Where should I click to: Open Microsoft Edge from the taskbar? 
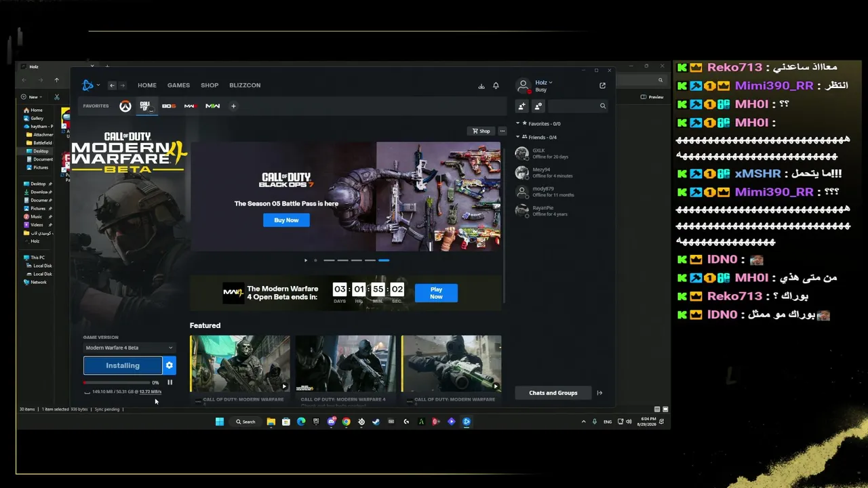pos(301,422)
